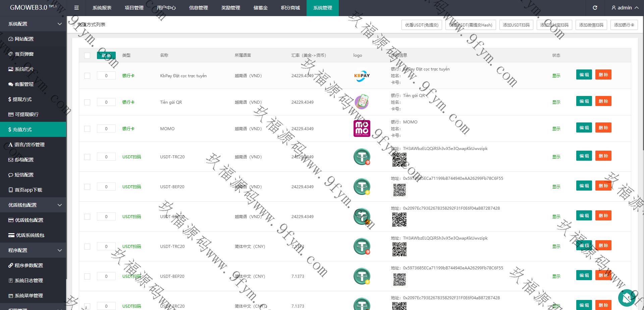The width and height of the screenshot is (644, 310).
Task: Click the sort order field for MOMO row
Action: (x=106, y=129)
